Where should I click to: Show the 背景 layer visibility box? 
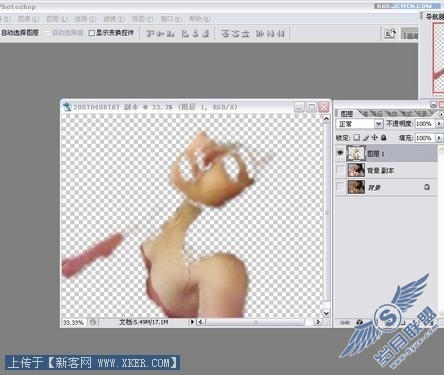(x=340, y=187)
